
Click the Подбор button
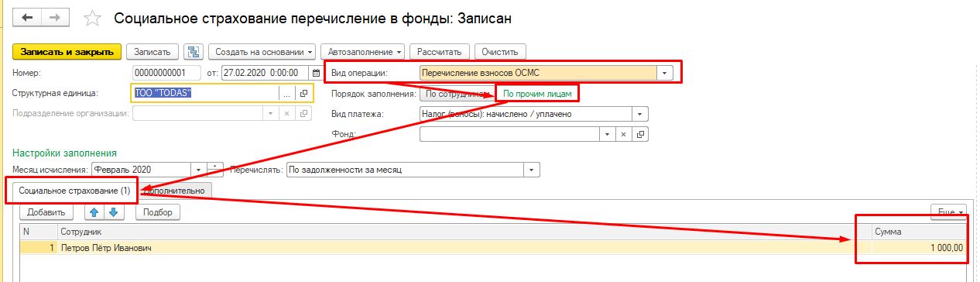tap(158, 211)
